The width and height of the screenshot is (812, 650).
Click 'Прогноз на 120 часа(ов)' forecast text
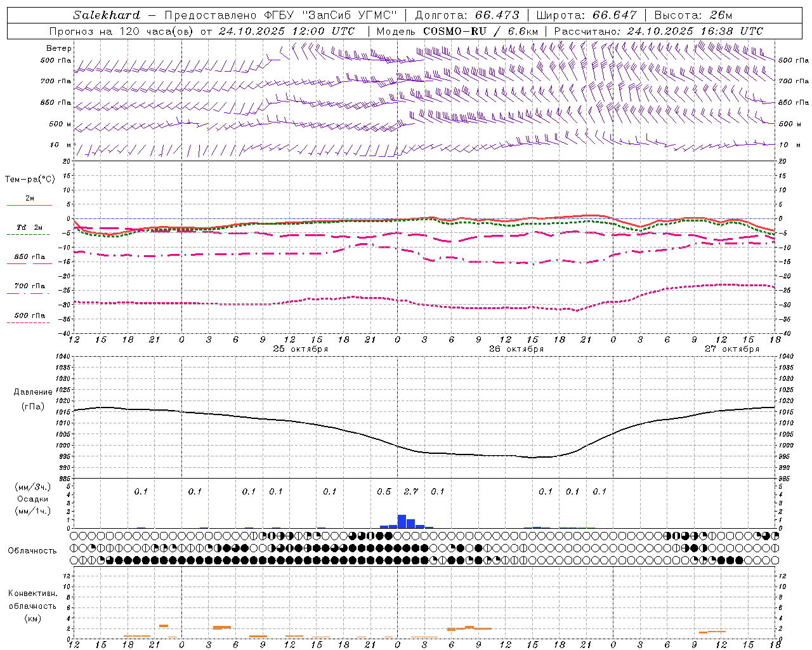[122, 31]
